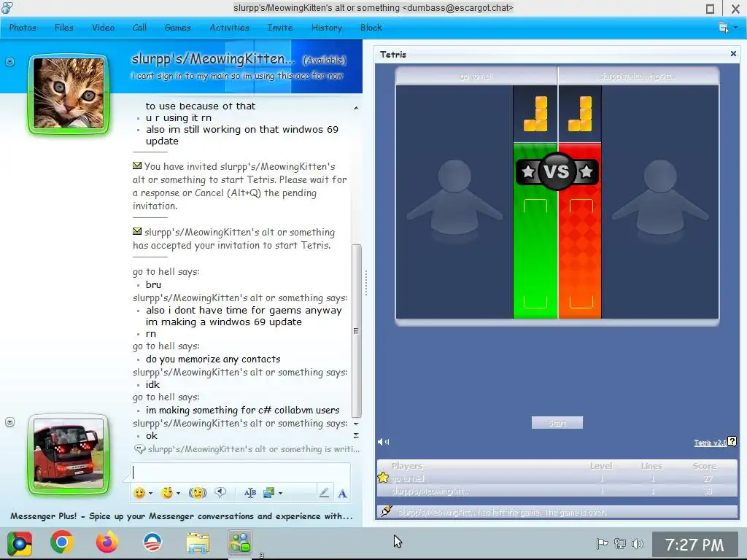This screenshot has height=560, width=747.
Task: Click the plug icon in game status bar
Action: coord(387,511)
